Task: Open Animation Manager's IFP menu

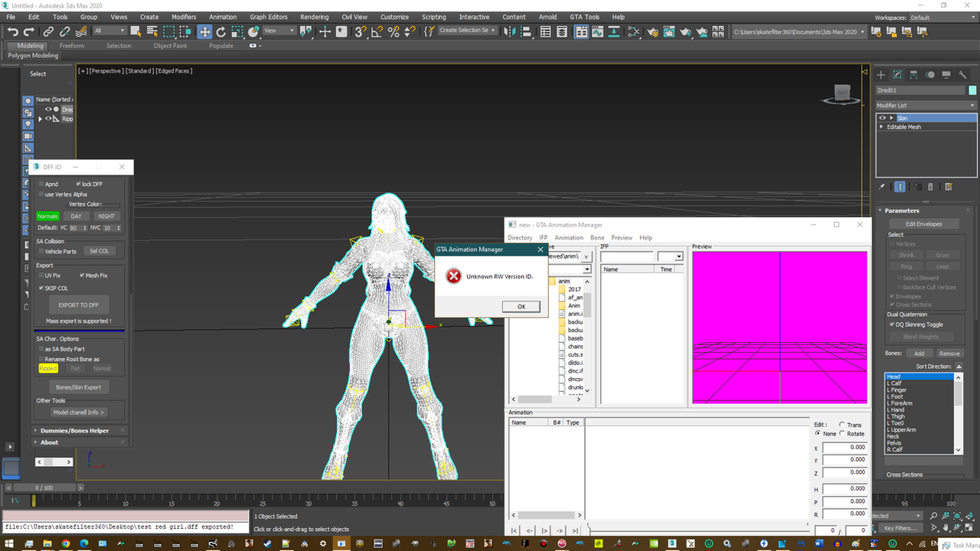Action: coord(544,237)
